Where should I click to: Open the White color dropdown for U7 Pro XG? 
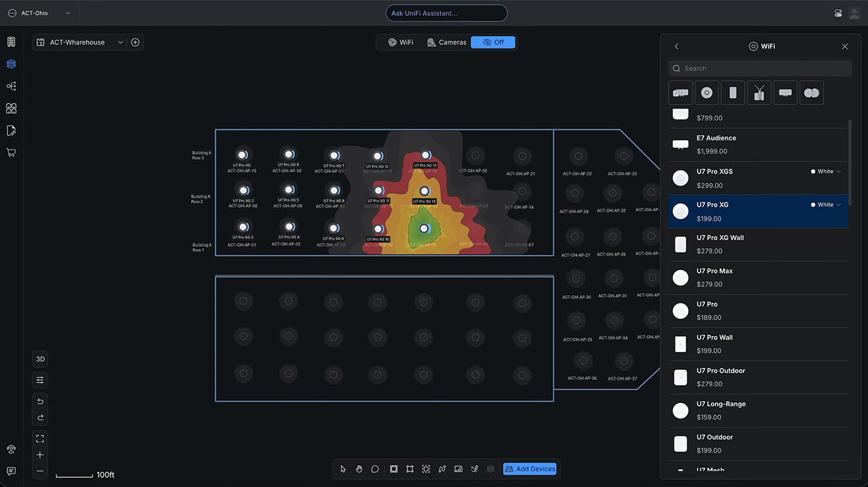[x=826, y=204]
